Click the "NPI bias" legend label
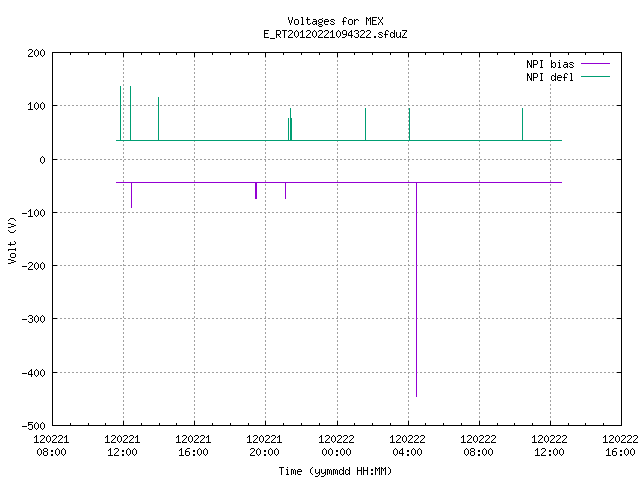Viewport: 640px width, 480px height. [x=550, y=64]
